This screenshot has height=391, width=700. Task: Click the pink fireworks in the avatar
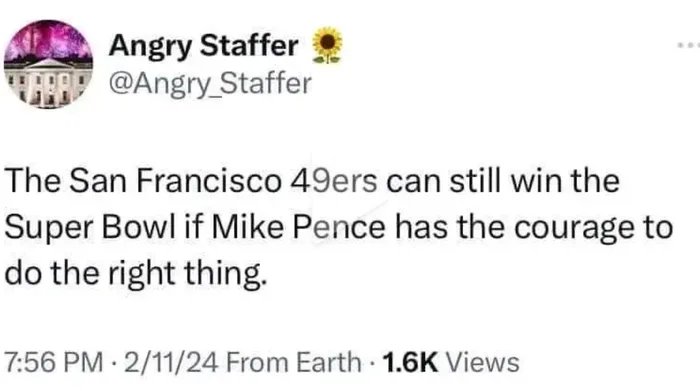coord(49,39)
